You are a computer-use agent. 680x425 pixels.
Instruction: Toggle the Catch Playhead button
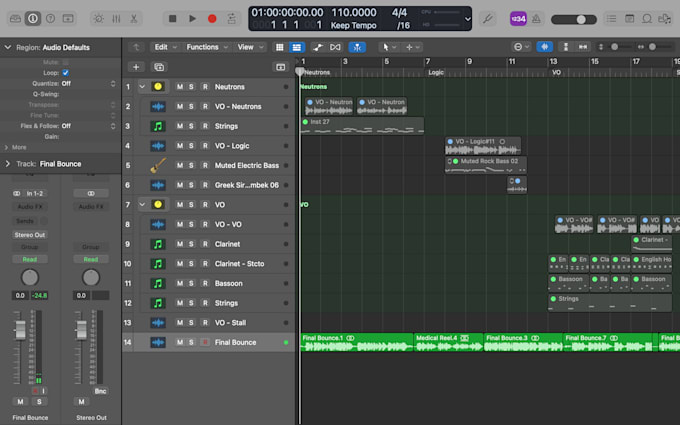pos(357,47)
